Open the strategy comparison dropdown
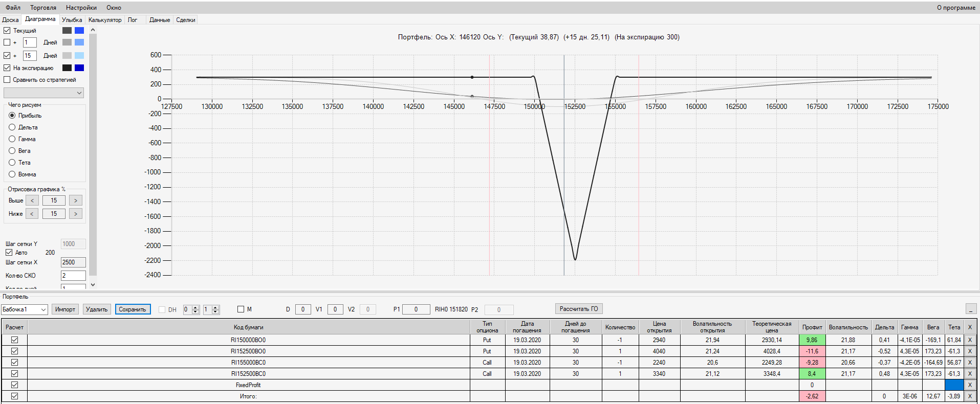This screenshot has height=404, width=980. 43,93
